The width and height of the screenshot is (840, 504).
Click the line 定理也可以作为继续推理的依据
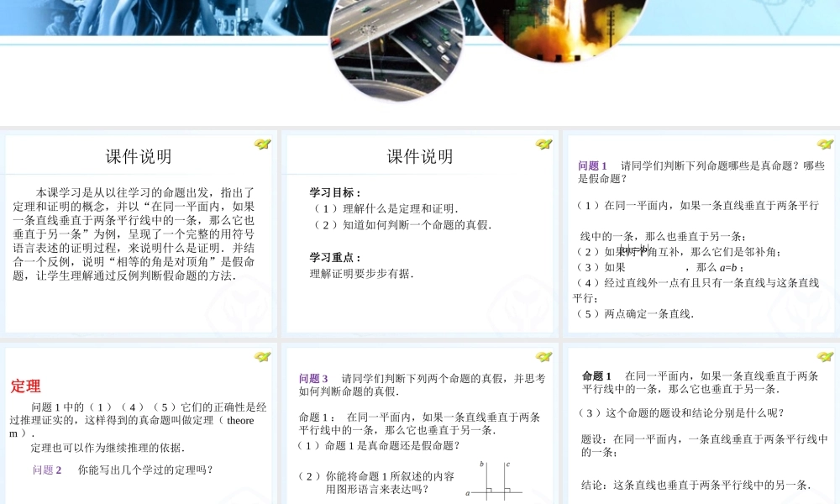pyautogui.click(x=108, y=448)
